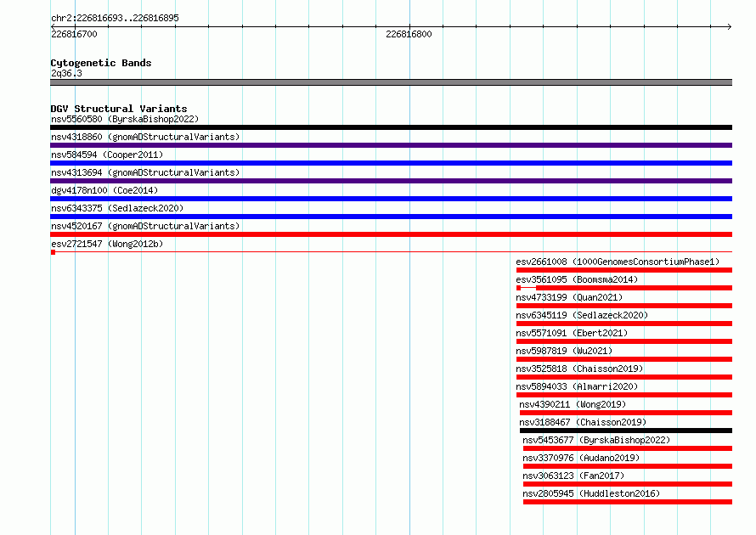756x535 pixels.
Task: Open variant nsv3063123 (Fan2017) label
Action: coord(573,476)
